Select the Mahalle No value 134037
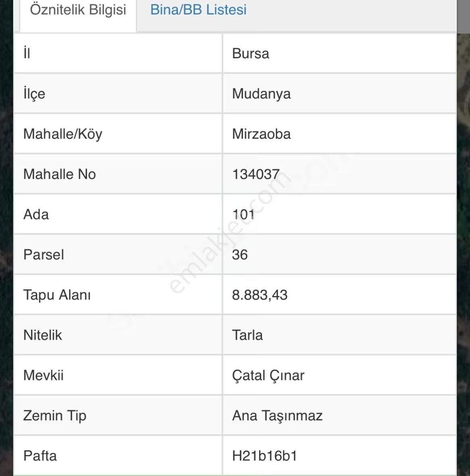 pyautogui.click(x=256, y=174)
